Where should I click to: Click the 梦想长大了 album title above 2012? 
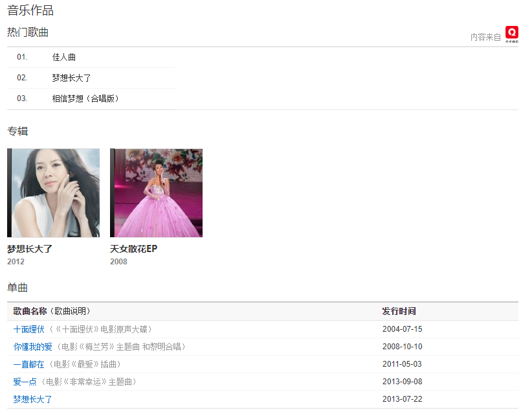[30, 249]
